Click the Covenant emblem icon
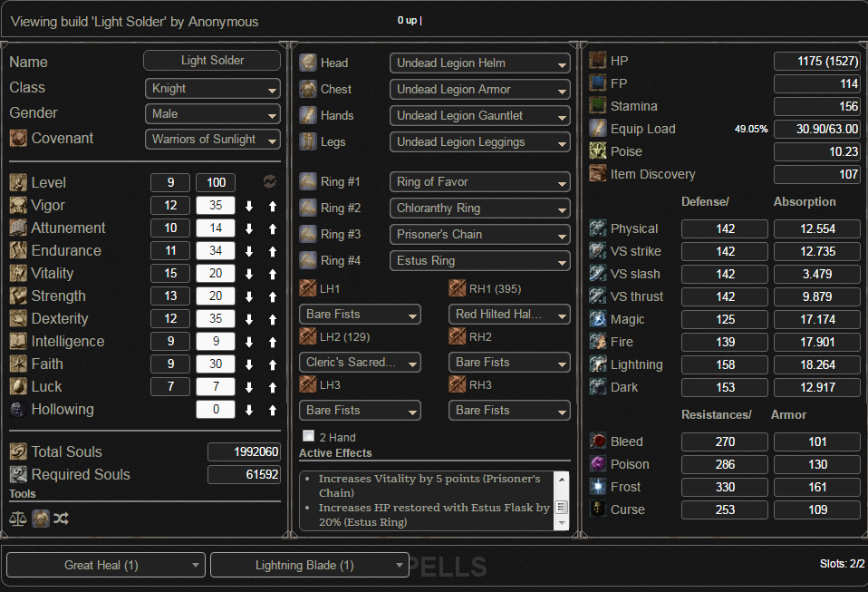The image size is (868, 592). coord(18,138)
